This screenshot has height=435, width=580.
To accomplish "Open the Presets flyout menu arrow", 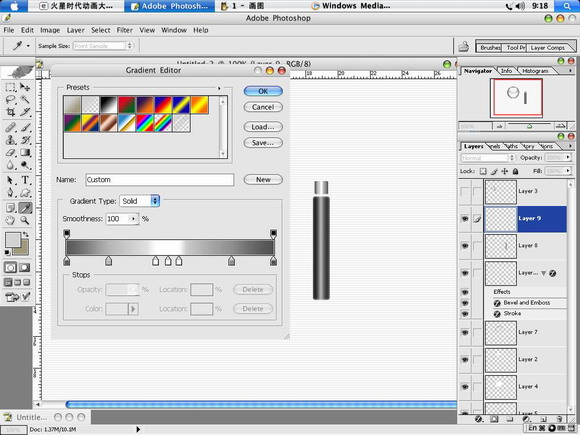I will (219, 88).
